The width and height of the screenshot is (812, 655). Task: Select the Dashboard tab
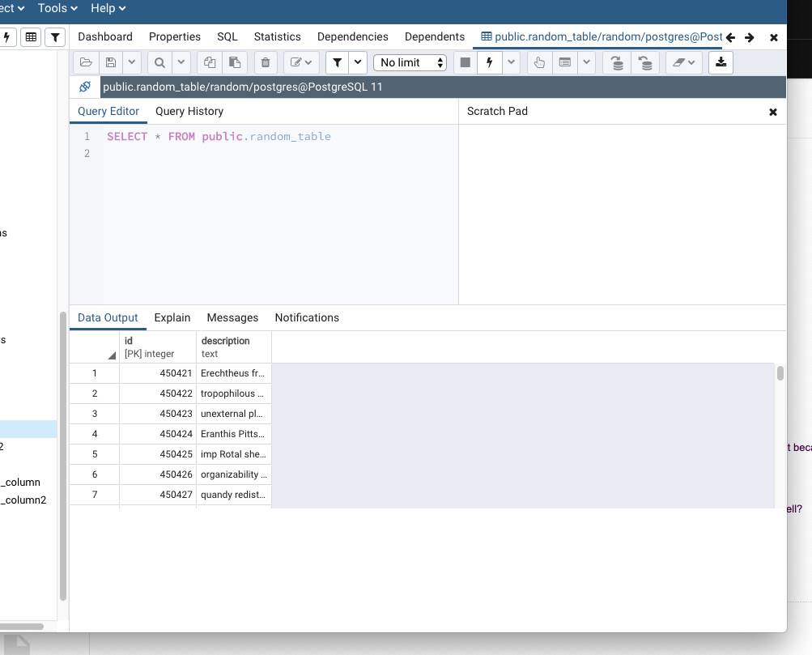pos(105,36)
